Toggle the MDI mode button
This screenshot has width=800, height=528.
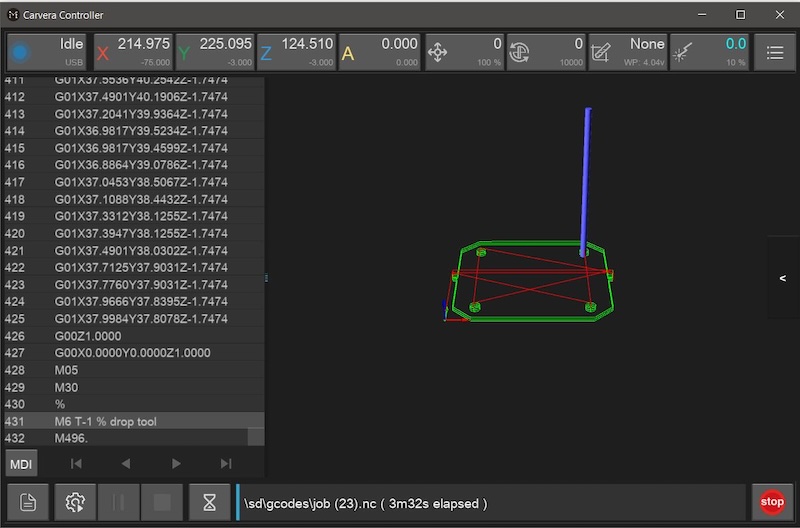tap(21, 464)
